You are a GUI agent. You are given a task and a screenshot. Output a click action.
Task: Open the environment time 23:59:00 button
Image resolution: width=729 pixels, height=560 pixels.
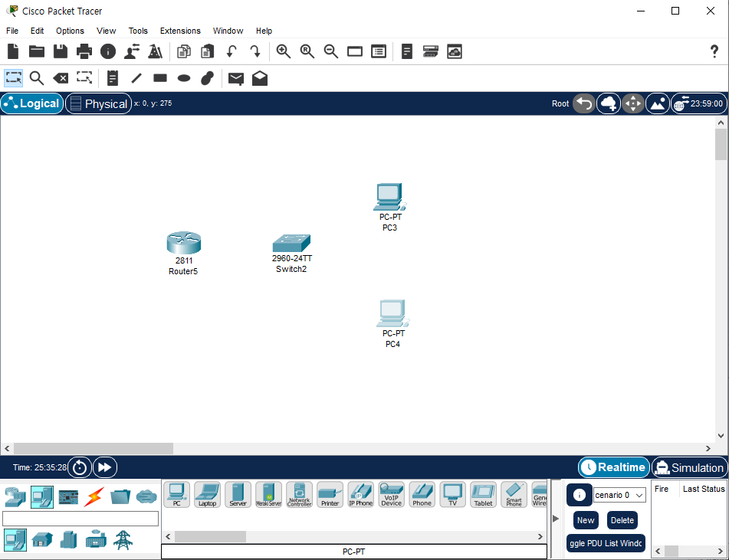click(x=699, y=103)
